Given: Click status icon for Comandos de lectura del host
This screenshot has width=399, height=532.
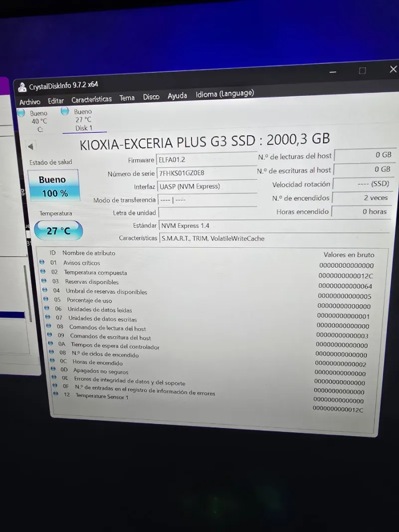Looking at the screenshot, I should tap(49, 326).
